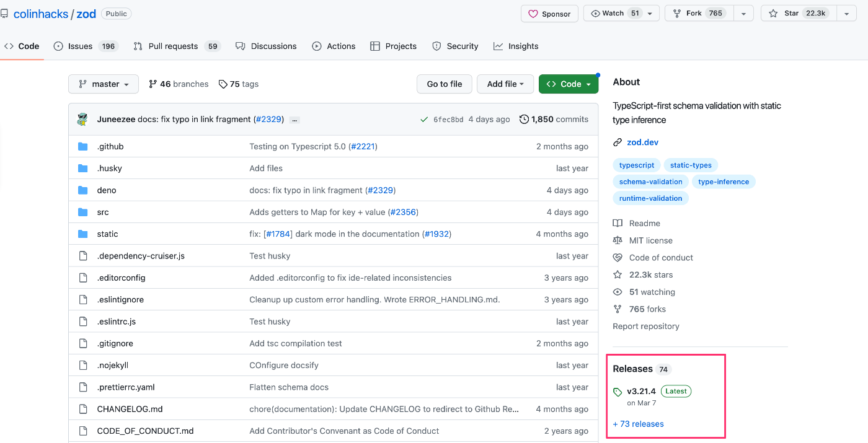868x443 pixels.
Task: Expand the Star lists dropdown arrow
Action: click(846, 14)
